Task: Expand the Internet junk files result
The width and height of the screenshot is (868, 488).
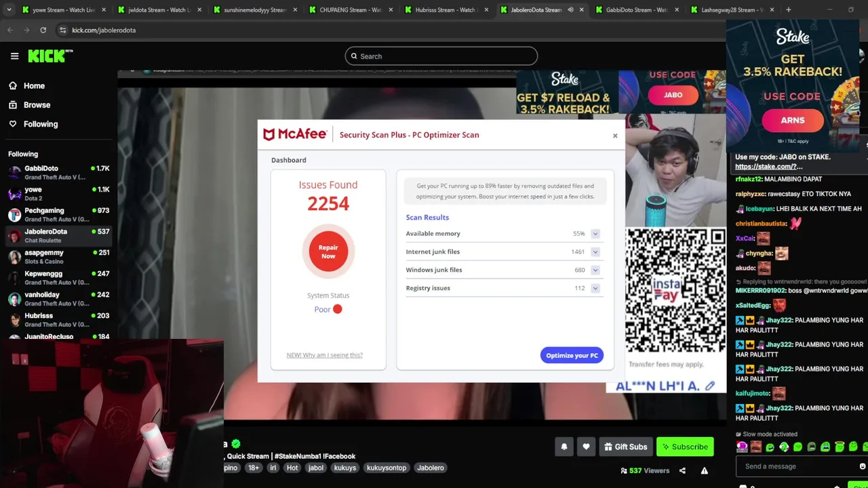Action: 595,252
